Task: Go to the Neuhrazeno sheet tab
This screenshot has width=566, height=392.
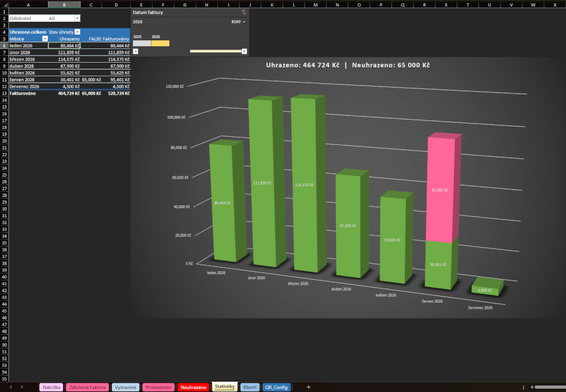Action: pos(193,387)
